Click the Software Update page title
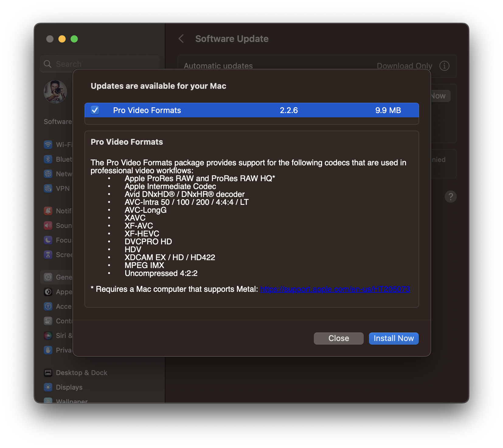Screen dimensions: 503x448 pos(232,39)
